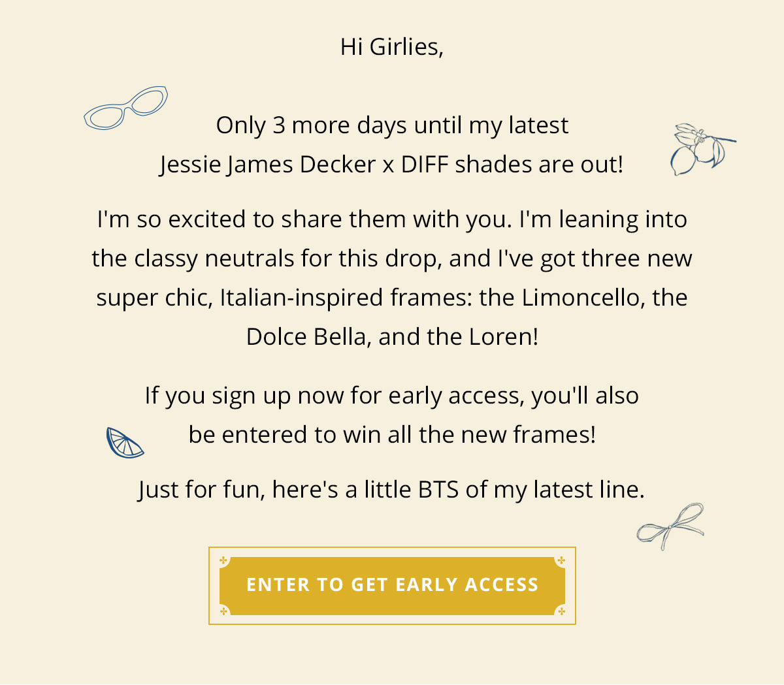
Task: Click the Enter To Get Early Access button
Action: click(392, 586)
